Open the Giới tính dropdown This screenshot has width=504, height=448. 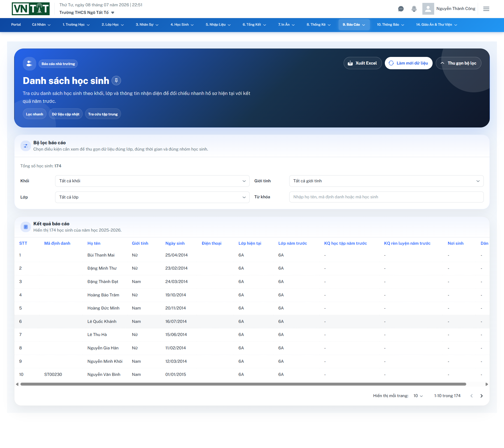point(386,181)
